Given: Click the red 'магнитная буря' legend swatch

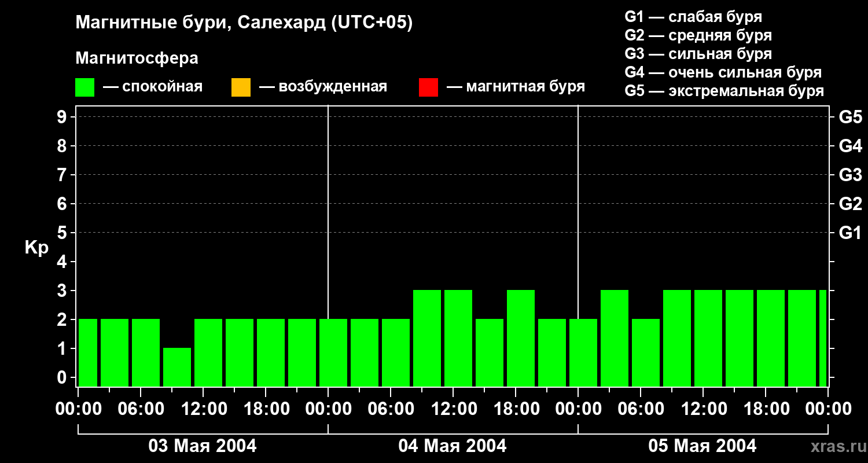Looking at the screenshot, I should [428, 87].
